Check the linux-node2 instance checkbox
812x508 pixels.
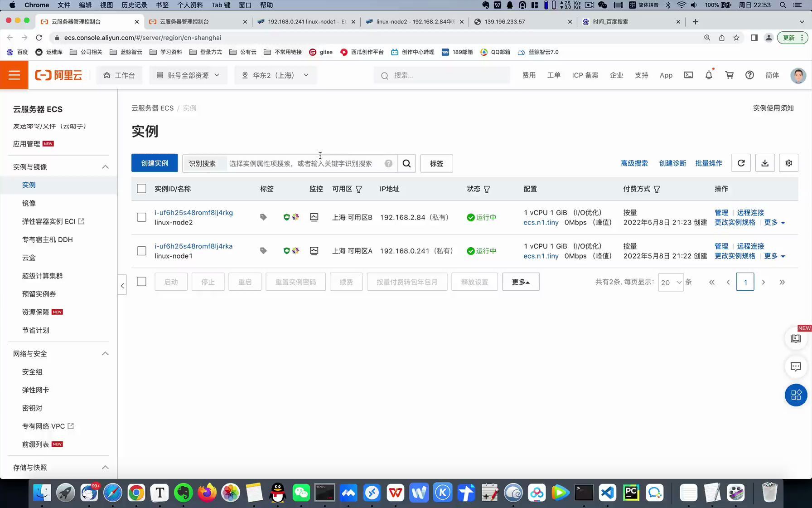click(142, 217)
